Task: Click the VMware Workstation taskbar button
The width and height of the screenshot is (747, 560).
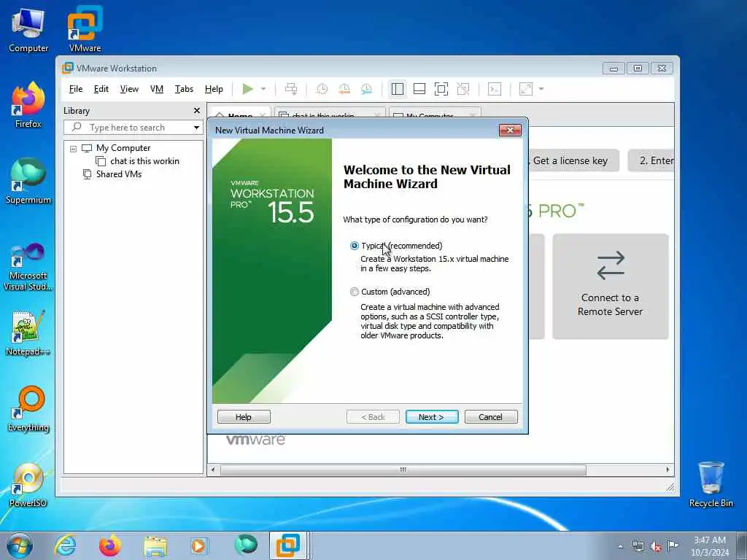Action: [x=289, y=545]
